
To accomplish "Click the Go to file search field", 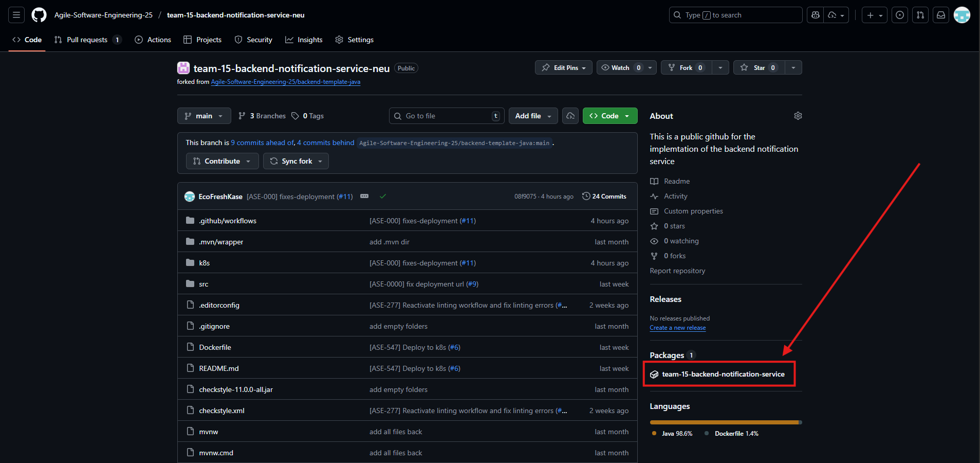I will [446, 116].
